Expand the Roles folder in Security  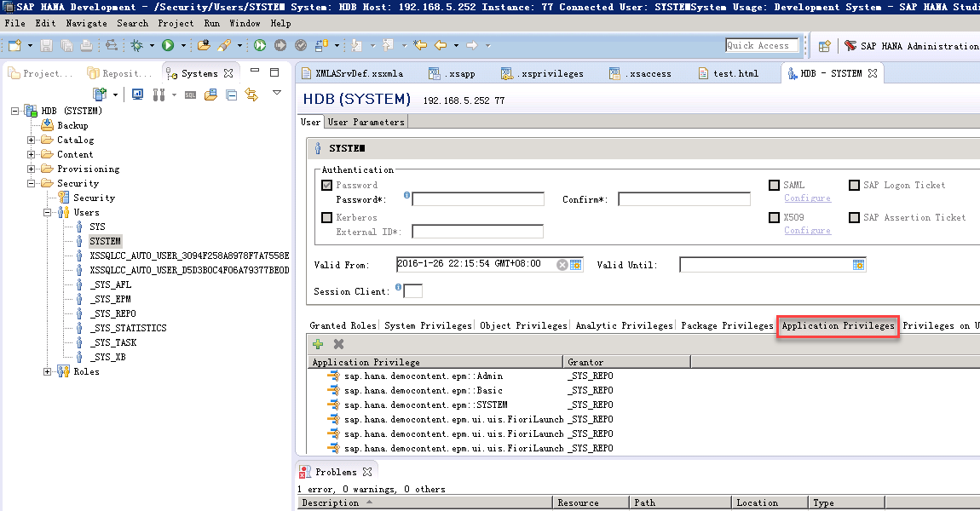(47, 371)
